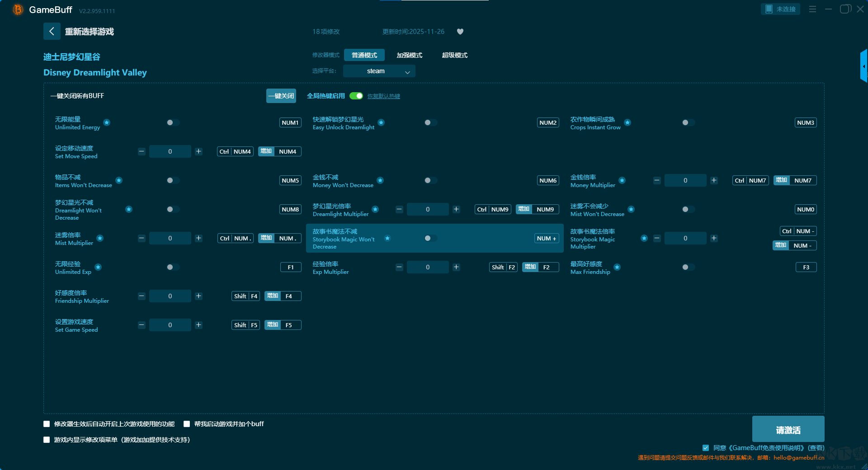The image size is (868, 470).
Task: Click the star icon beside Dreamlight Multiplier
Action: pyautogui.click(x=375, y=209)
